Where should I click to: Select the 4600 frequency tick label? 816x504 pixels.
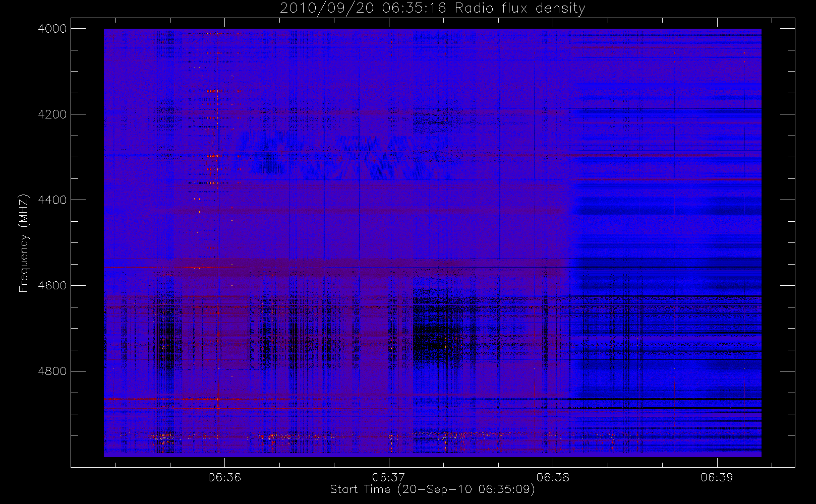coord(52,286)
